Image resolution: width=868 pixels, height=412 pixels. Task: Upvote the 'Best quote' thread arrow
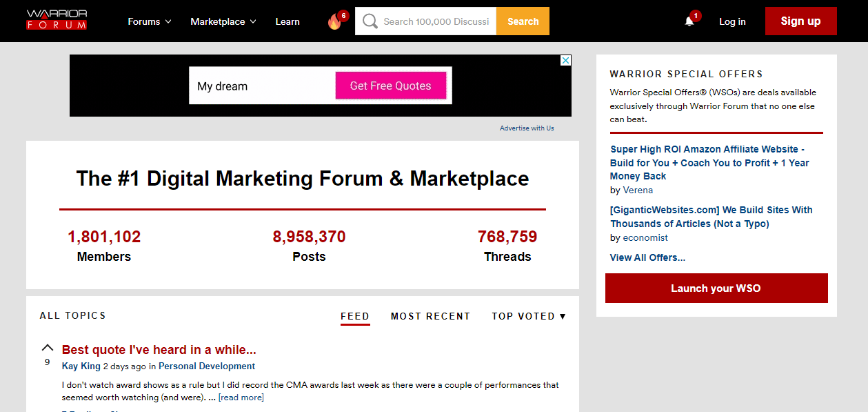48,348
